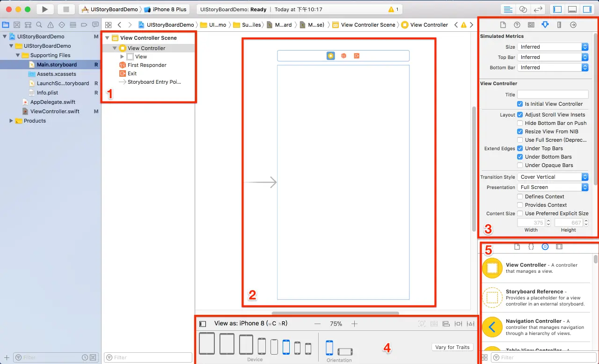
Task: Select ViewController.swift in project navigator
Action: point(55,111)
